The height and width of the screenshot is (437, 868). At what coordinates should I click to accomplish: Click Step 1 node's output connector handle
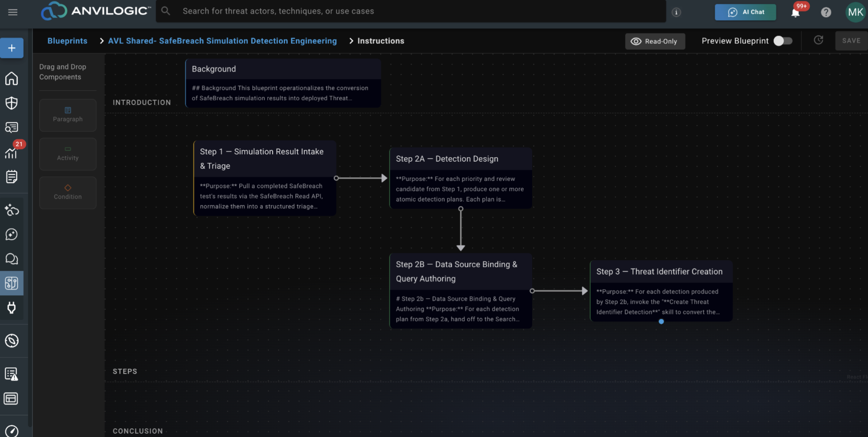point(336,178)
